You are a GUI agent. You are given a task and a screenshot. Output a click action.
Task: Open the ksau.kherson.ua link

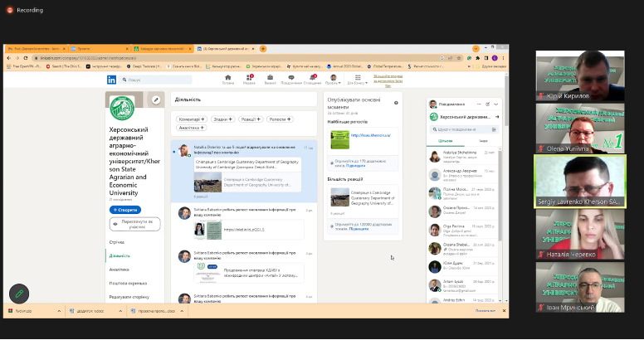click(x=371, y=135)
